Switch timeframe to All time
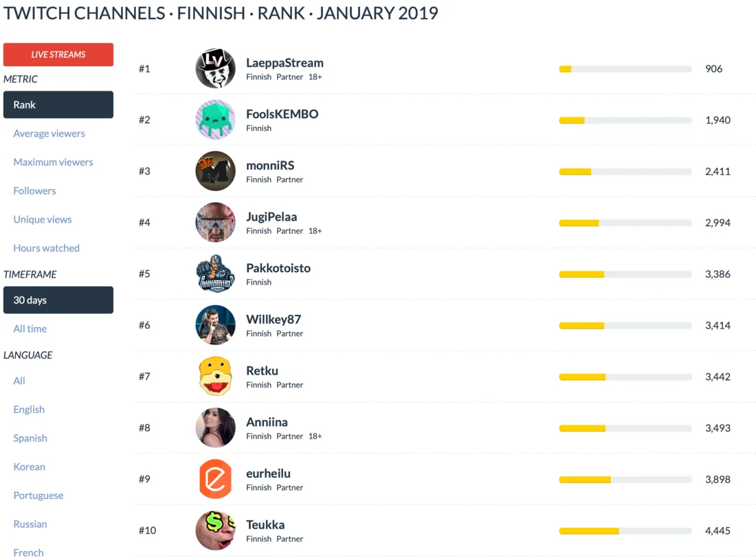 pyautogui.click(x=30, y=329)
